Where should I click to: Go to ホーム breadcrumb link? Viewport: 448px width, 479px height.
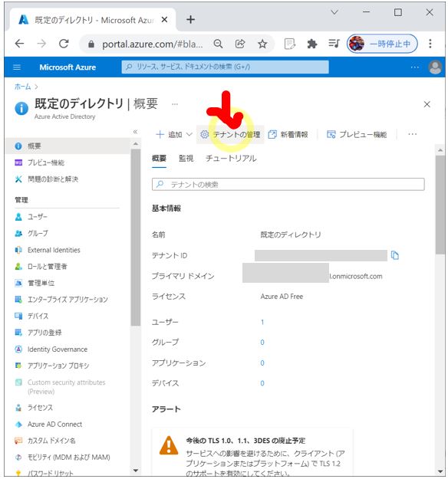click(x=22, y=87)
